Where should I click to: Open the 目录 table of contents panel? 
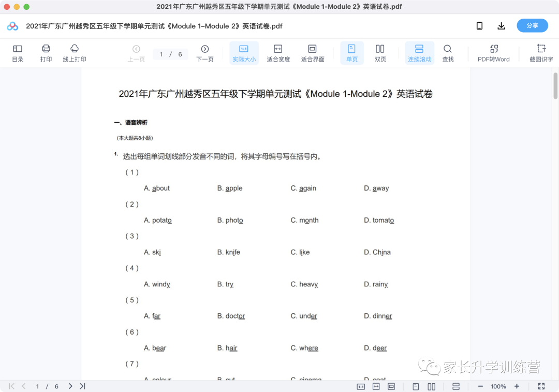18,53
